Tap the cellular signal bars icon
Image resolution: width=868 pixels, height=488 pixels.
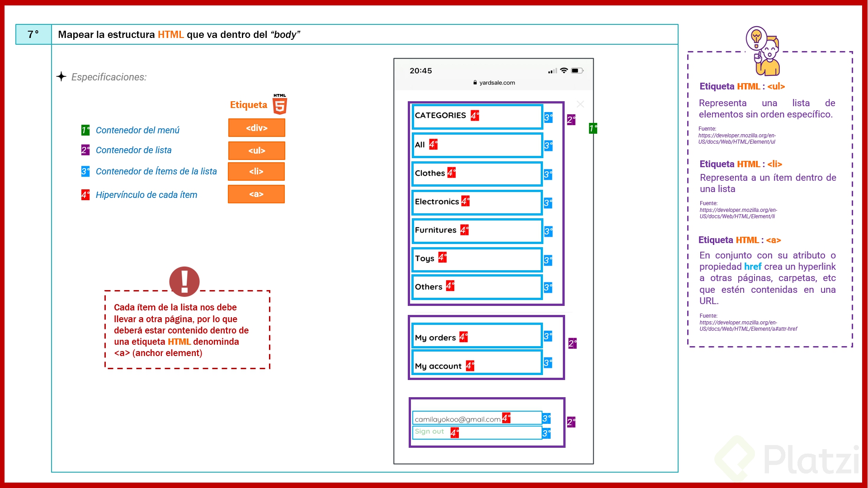[x=552, y=71]
